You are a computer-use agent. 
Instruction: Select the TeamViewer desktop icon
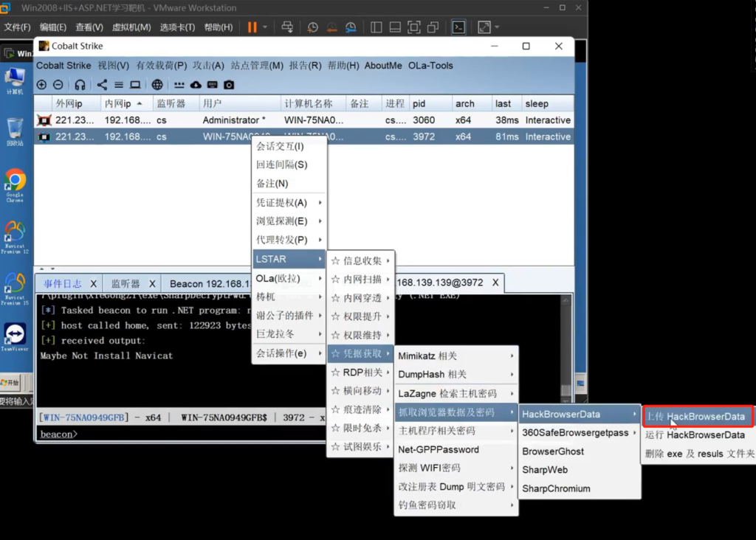(15, 336)
